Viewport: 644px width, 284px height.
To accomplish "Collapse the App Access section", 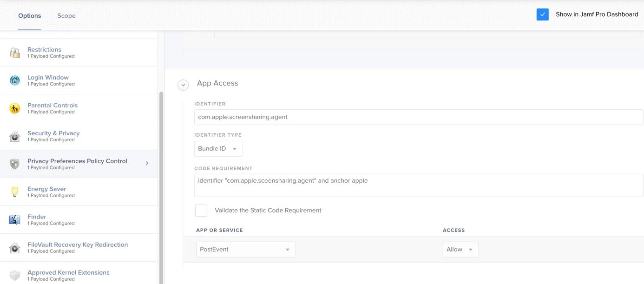I will [183, 85].
